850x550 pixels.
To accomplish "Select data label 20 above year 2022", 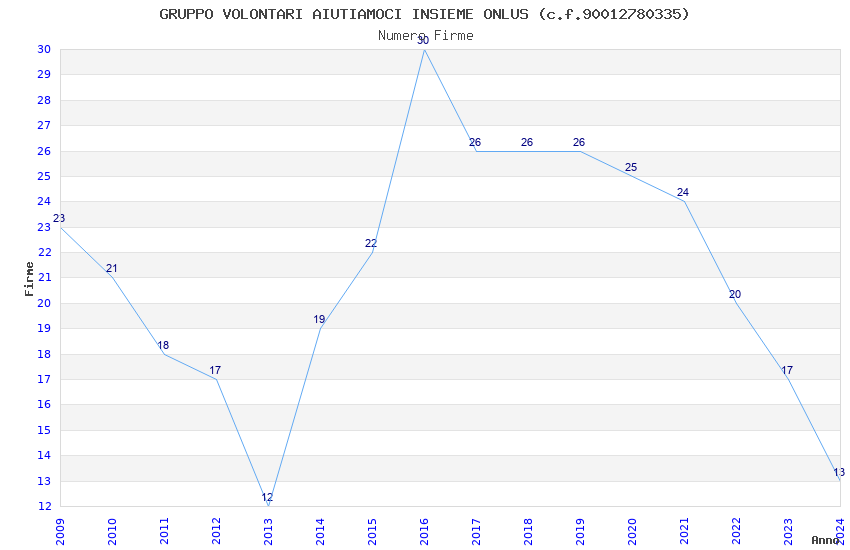I will point(735,294).
